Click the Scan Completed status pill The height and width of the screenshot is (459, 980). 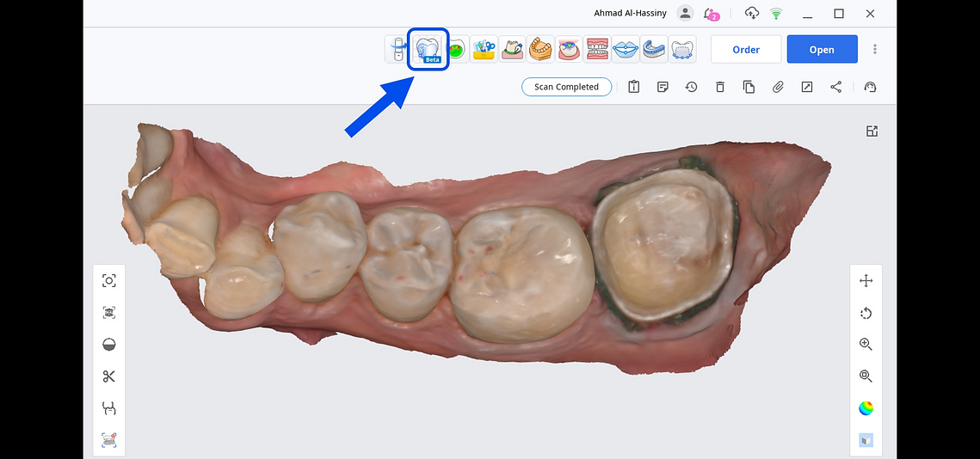coord(566,87)
